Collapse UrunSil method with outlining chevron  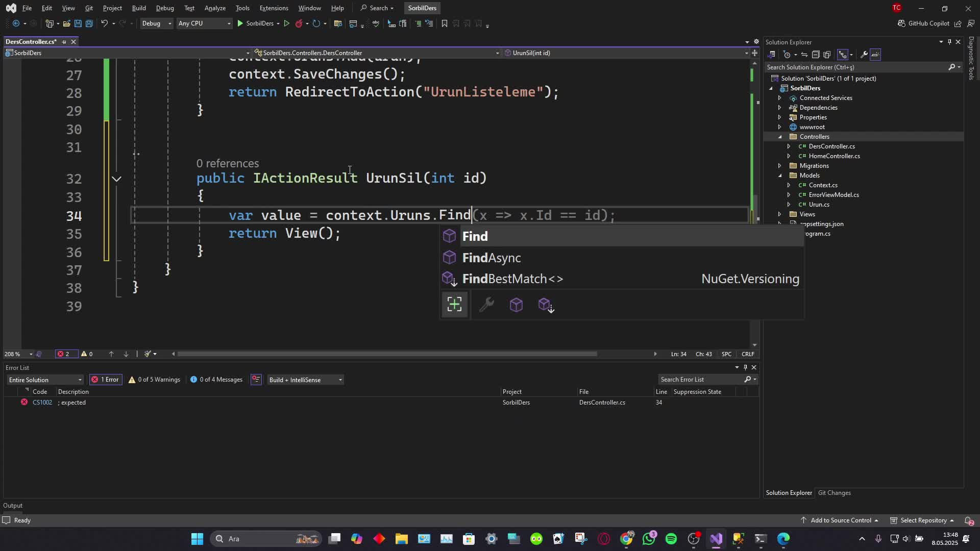[x=116, y=179]
